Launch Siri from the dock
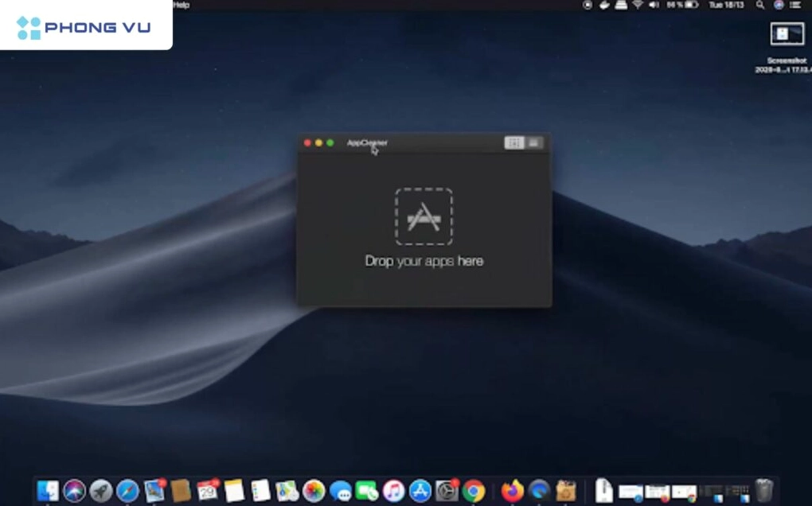 point(75,490)
